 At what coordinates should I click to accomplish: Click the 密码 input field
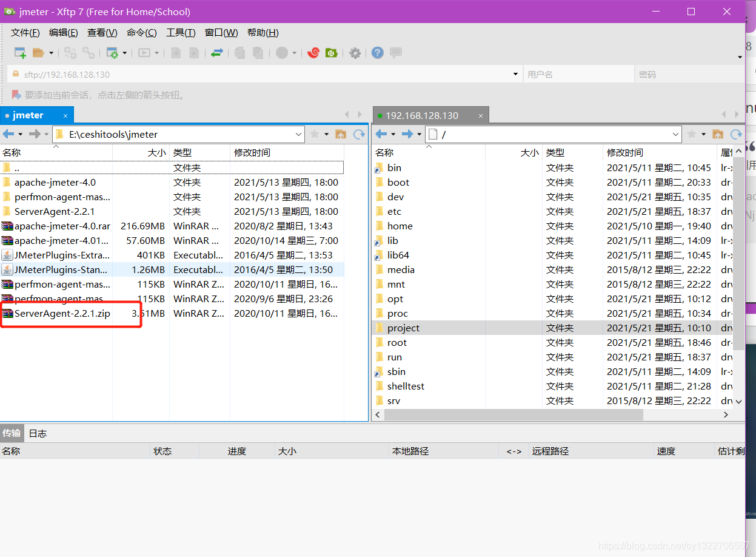point(689,75)
